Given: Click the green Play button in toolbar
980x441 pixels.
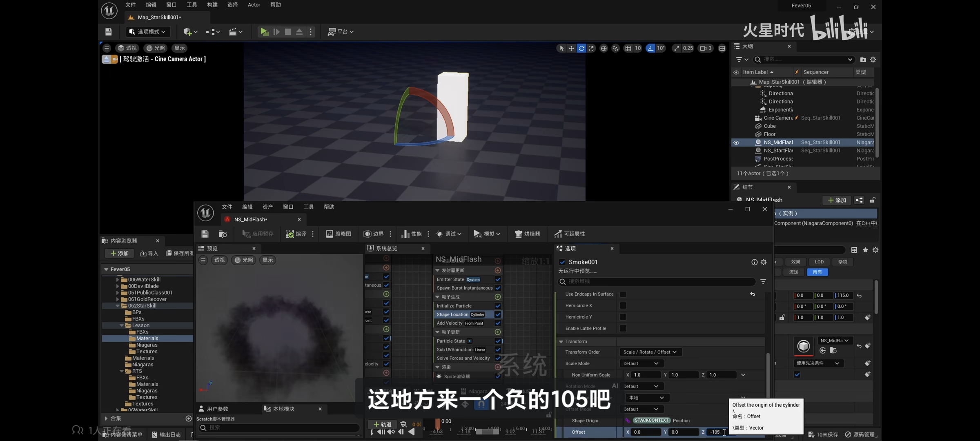Looking at the screenshot, I should click(x=264, y=32).
